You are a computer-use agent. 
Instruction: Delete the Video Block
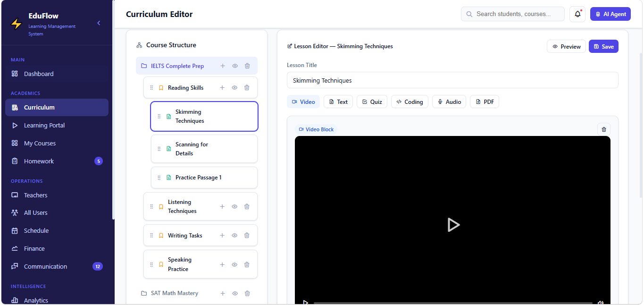(604, 129)
